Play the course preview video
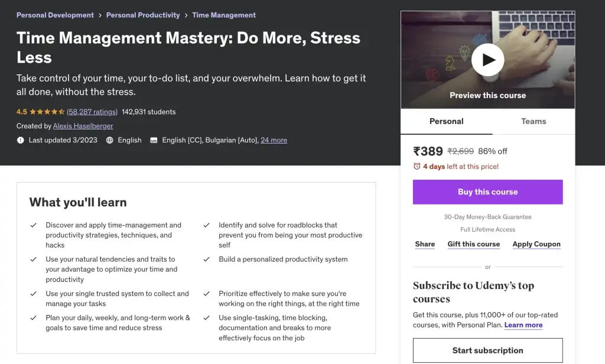This screenshot has width=605, height=364. tap(487, 60)
